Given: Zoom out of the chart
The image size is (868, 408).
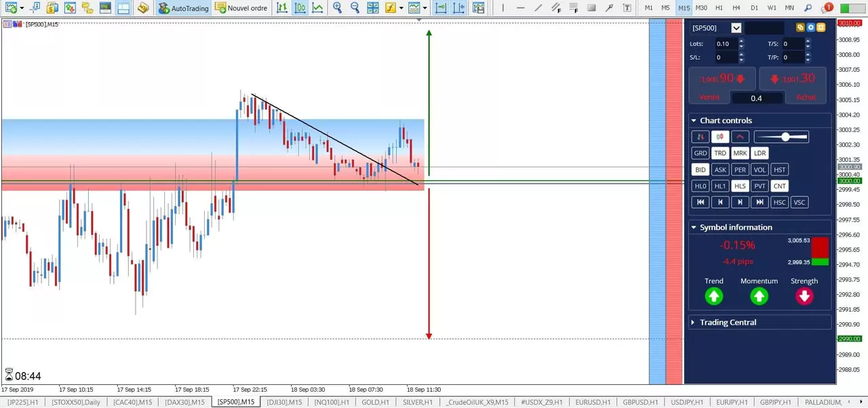Looking at the screenshot, I should click(355, 8).
